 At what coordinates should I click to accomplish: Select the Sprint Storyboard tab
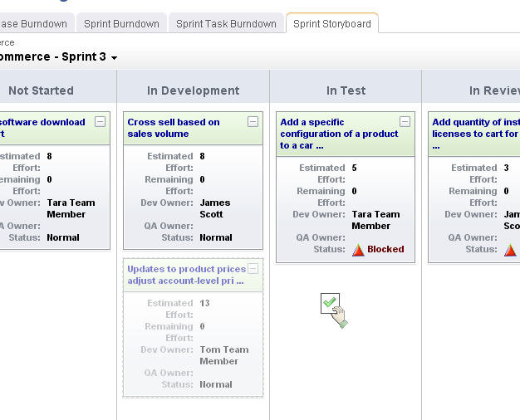tap(332, 24)
